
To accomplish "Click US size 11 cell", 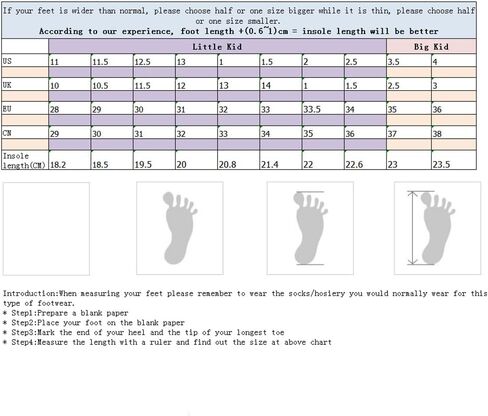I will [70, 60].
